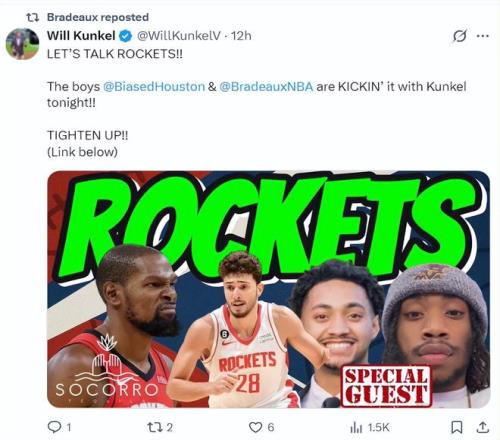The height and width of the screenshot is (440, 500).
Task: Open the three-dot more options menu
Action: [x=483, y=36]
